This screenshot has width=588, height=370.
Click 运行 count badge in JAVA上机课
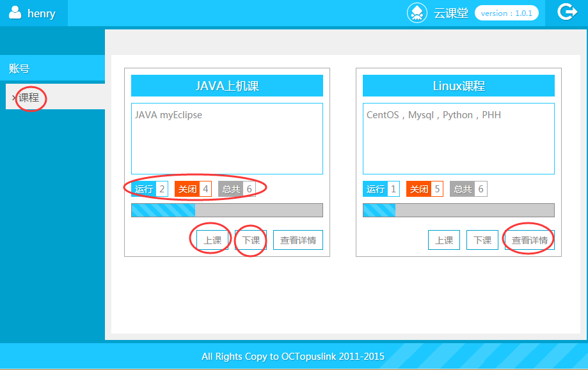[150, 189]
